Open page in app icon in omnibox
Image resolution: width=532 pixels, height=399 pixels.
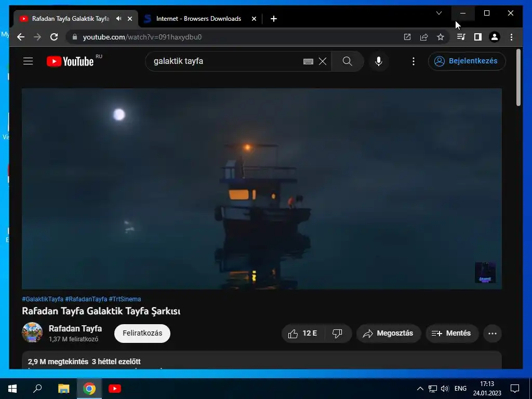[407, 37]
